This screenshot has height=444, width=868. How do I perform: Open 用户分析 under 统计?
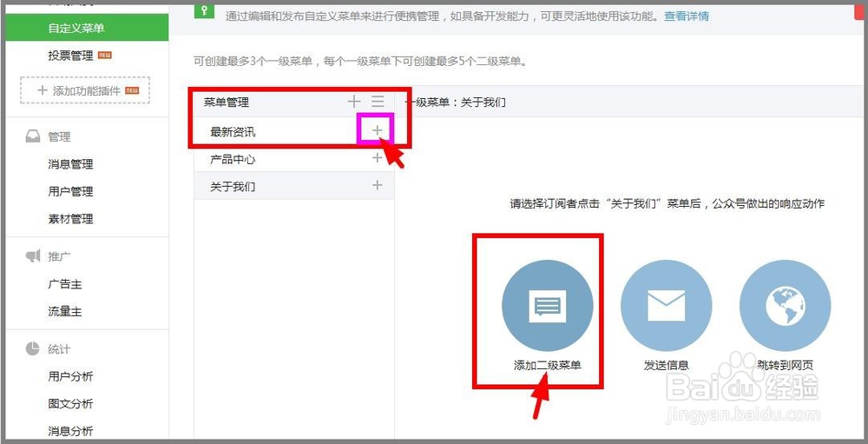[70, 376]
